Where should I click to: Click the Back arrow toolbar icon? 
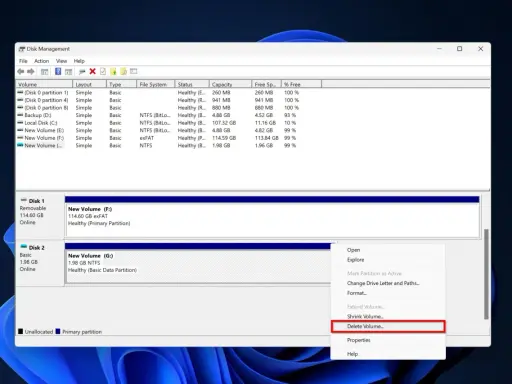click(21, 72)
